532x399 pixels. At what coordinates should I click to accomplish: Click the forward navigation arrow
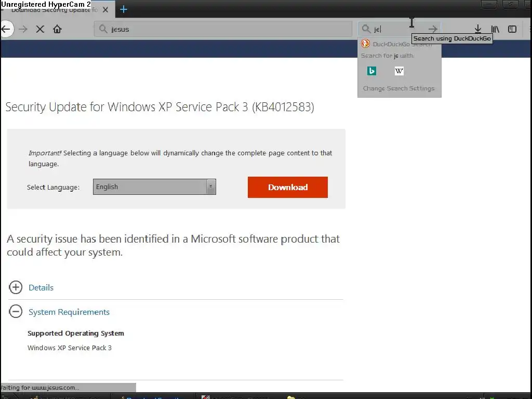click(23, 29)
